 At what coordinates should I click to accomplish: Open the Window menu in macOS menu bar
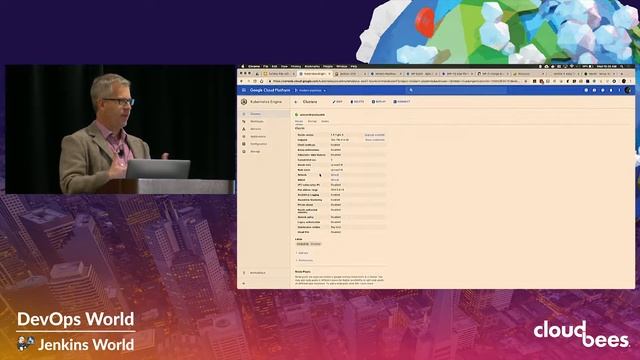[342, 66]
